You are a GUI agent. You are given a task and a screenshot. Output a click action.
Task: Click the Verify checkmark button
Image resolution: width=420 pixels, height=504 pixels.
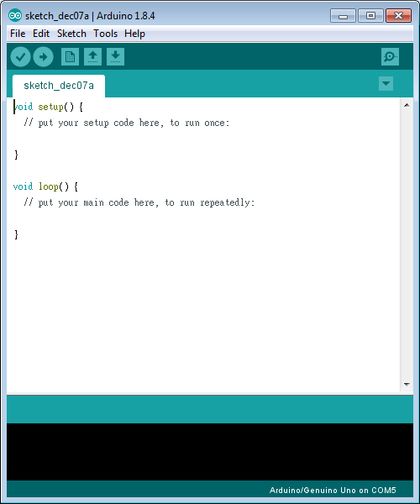[x=20, y=57]
